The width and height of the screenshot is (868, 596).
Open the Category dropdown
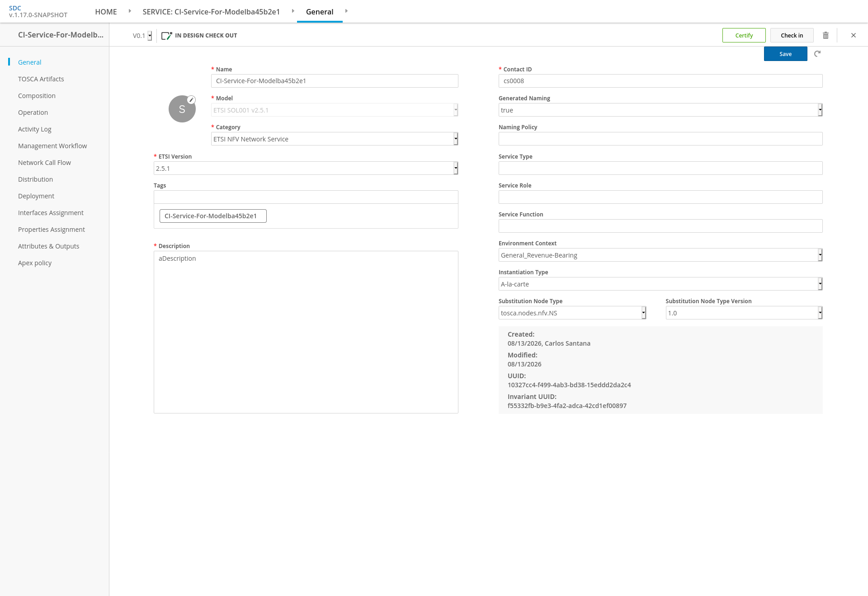click(x=335, y=139)
